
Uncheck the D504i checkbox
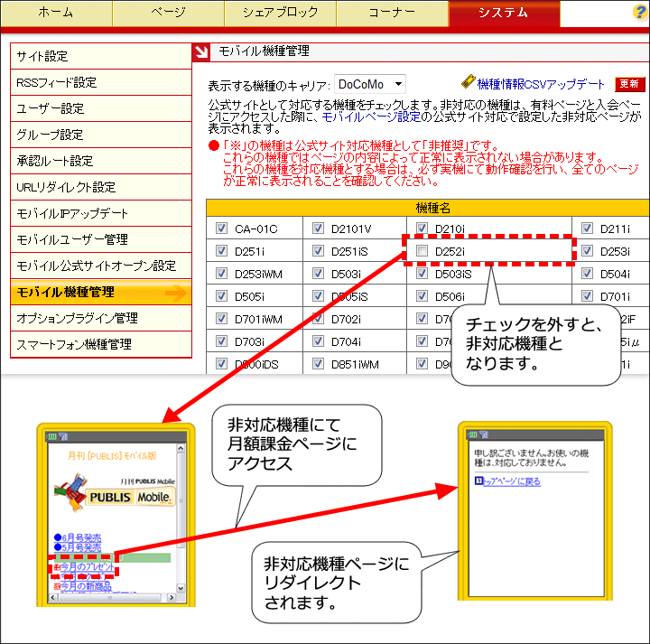(587, 274)
